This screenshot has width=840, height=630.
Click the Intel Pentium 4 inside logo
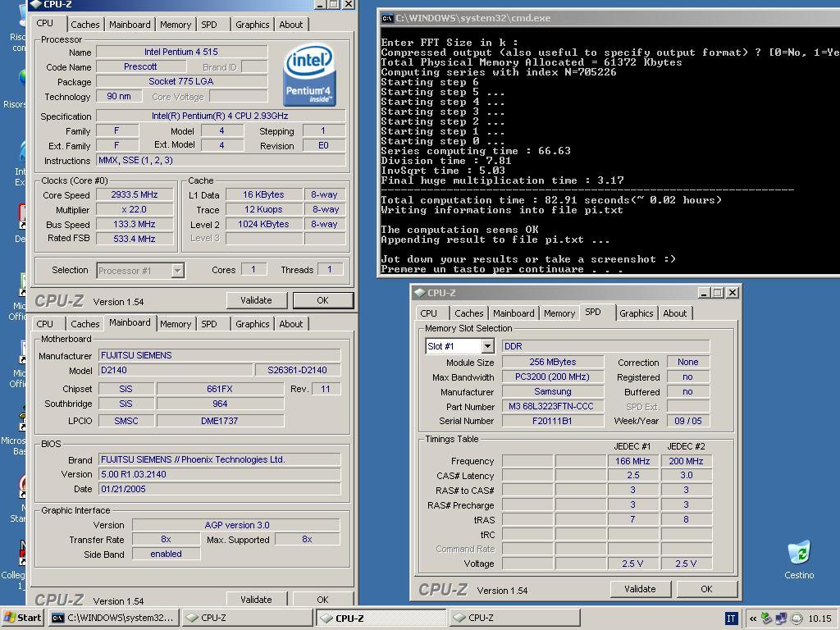click(309, 74)
